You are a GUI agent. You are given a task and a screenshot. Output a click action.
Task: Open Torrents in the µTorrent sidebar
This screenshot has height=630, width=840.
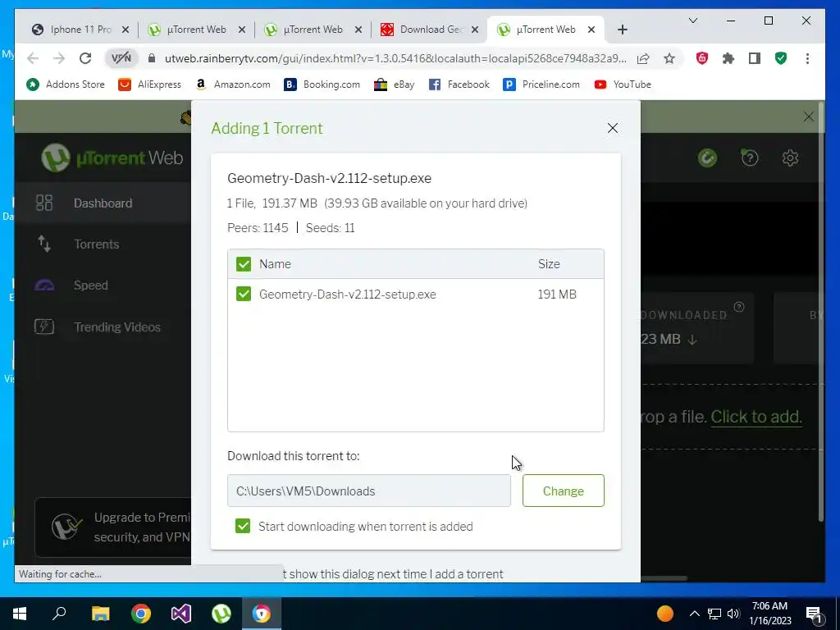[x=97, y=244]
